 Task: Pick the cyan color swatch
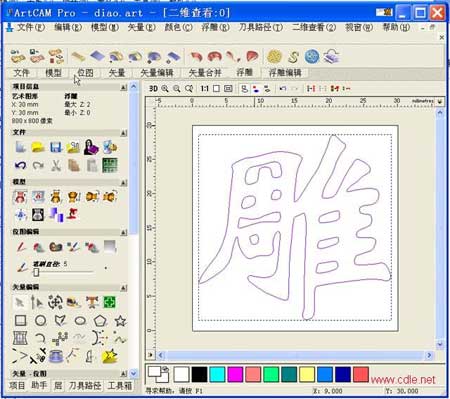pos(217,374)
